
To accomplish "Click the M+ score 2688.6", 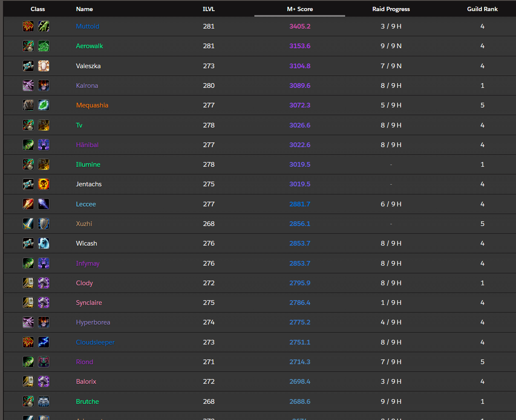I will click(300, 402).
